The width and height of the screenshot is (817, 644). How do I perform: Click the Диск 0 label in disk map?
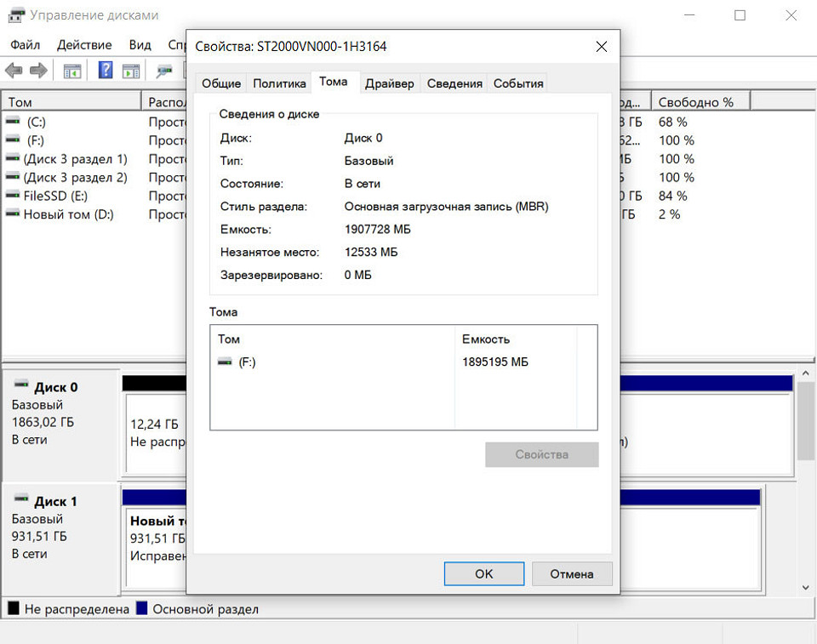[x=55, y=387]
